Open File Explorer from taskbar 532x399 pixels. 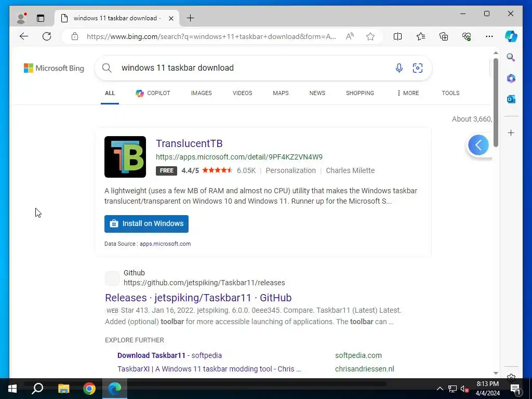63,389
